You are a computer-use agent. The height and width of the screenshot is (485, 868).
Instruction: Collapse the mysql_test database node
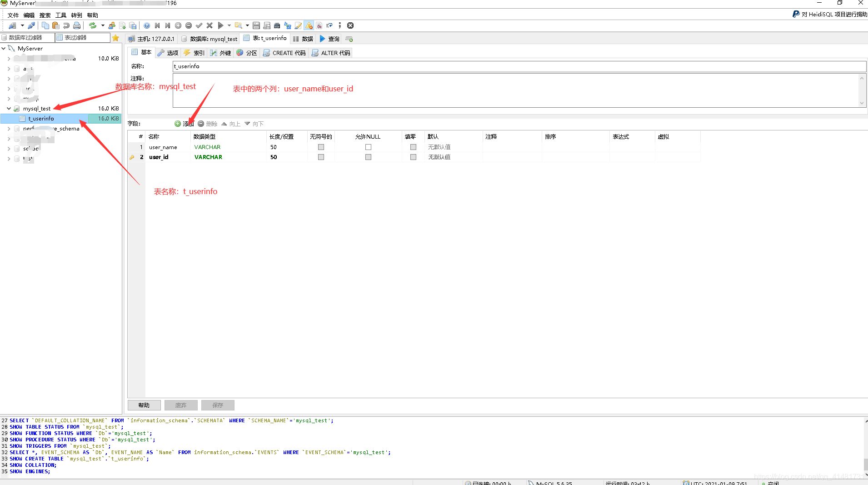click(9, 108)
